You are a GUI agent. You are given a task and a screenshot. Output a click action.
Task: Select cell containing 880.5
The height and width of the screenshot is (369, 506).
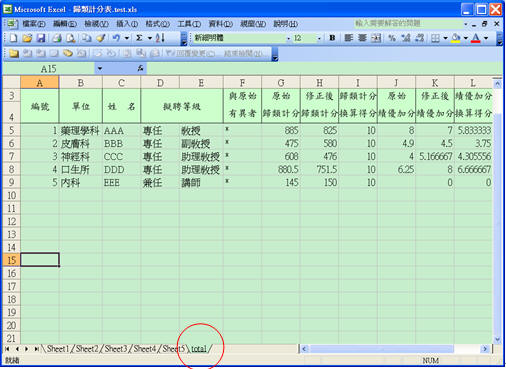click(x=281, y=169)
